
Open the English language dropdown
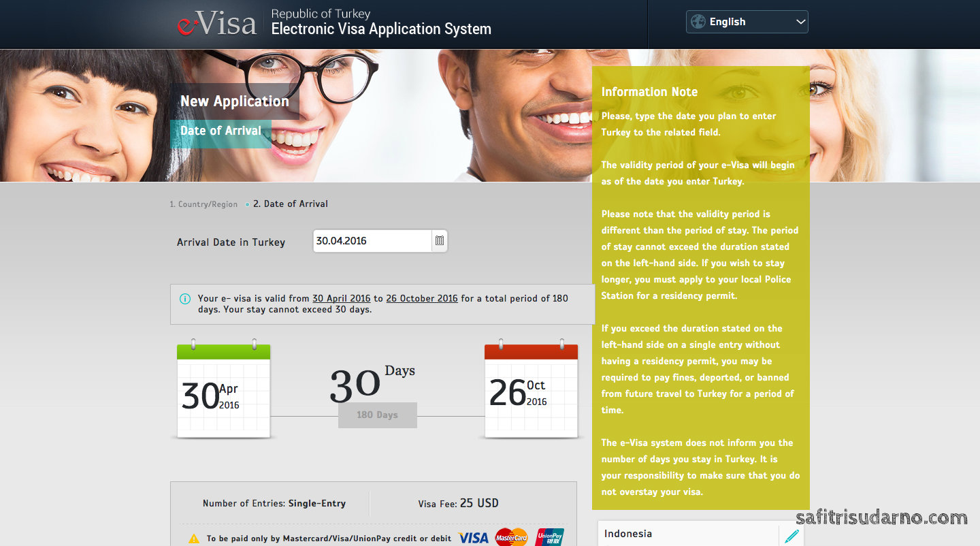pos(747,22)
